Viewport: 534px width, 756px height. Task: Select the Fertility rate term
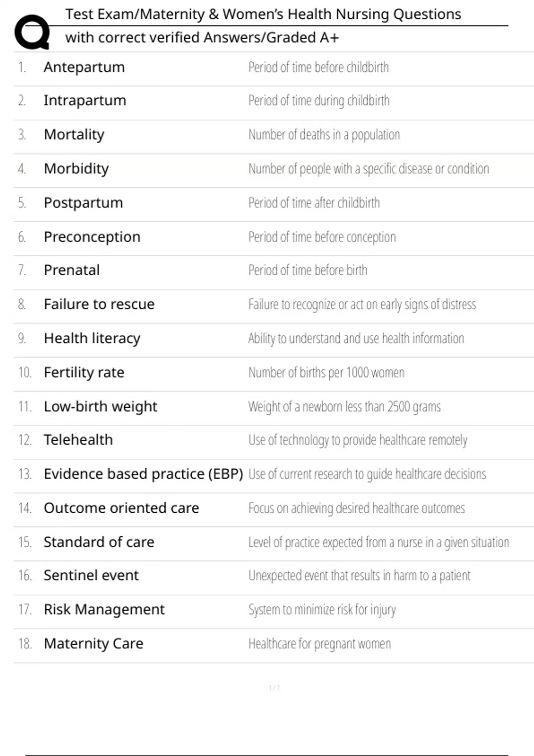[84, 372]
